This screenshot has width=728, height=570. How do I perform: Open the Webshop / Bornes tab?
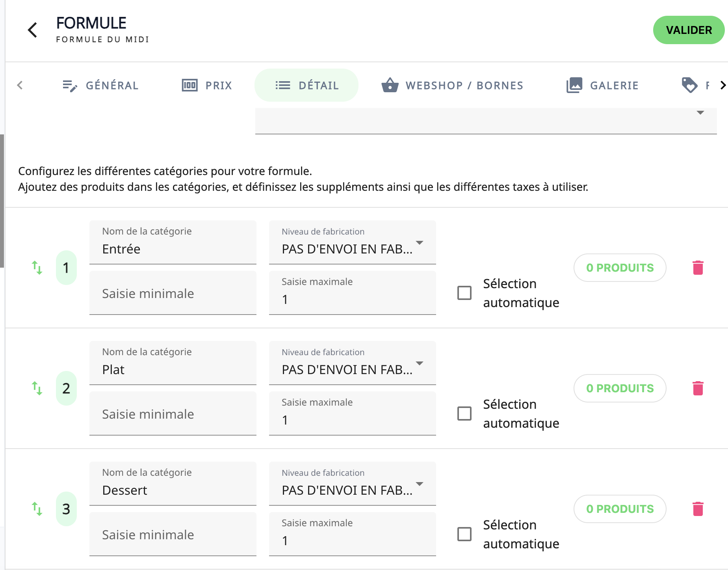pos(452,86)
